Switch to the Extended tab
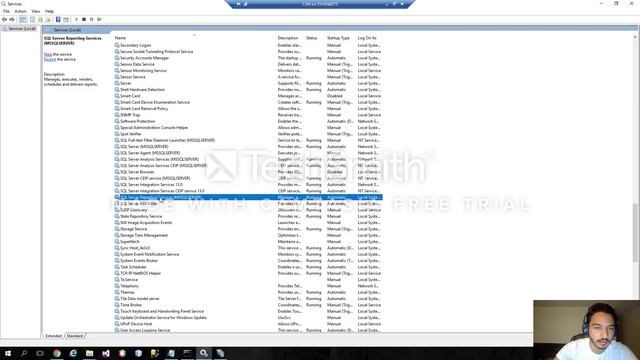 pos(53,336)
